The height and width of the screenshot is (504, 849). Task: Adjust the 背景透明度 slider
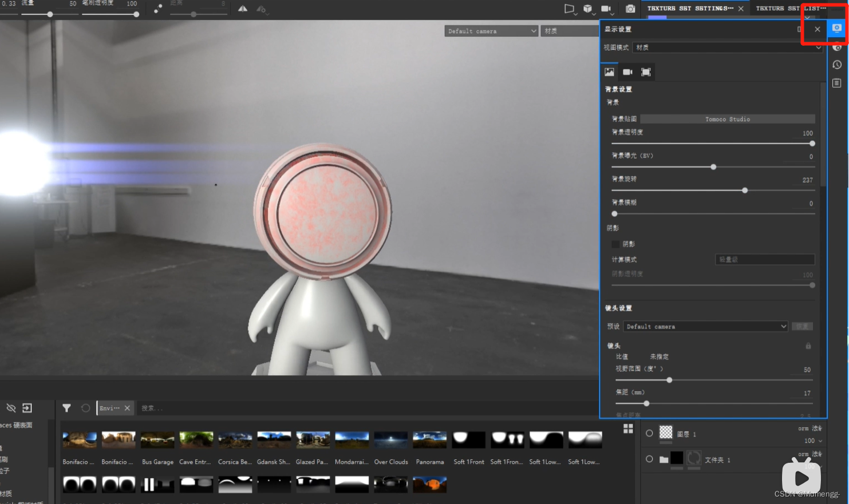point(713,144)
